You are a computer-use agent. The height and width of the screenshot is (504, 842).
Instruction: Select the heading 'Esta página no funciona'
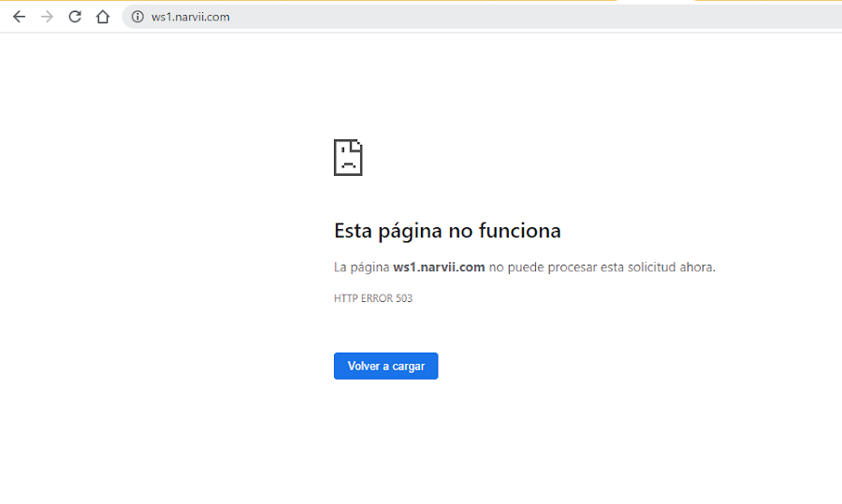click(x=447, y=231)
